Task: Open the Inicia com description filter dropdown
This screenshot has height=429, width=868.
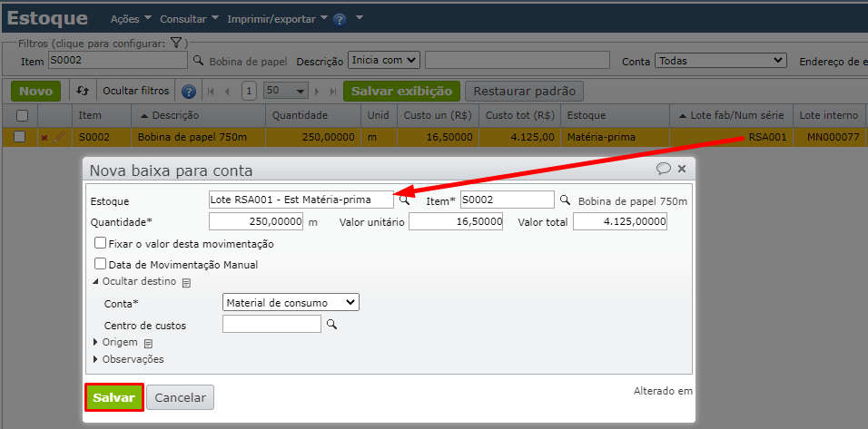Action: click(x=384, y=60)
